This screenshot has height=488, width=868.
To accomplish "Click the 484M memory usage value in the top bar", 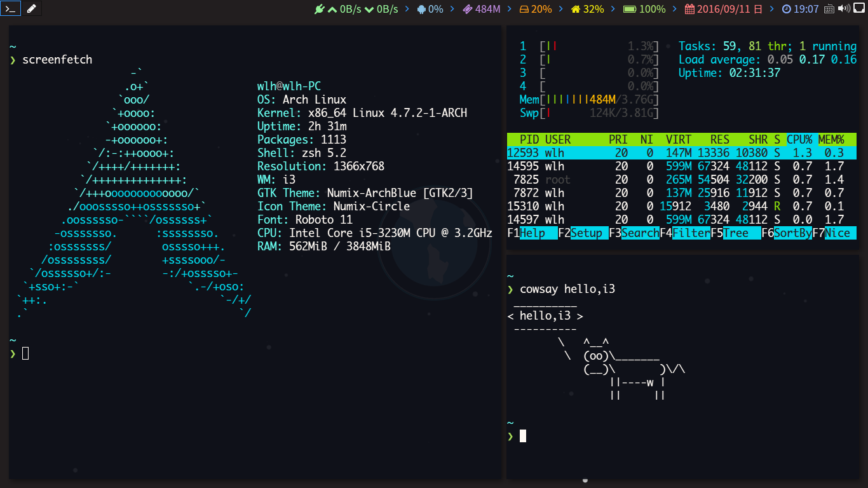I will 488,9.
